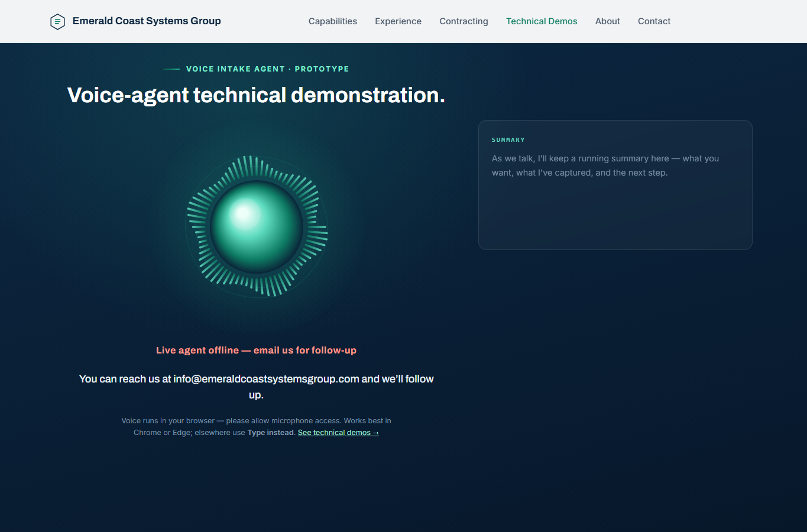Go to the Experience page
Viewport: 807px width, 532px height.
point(398,21)
